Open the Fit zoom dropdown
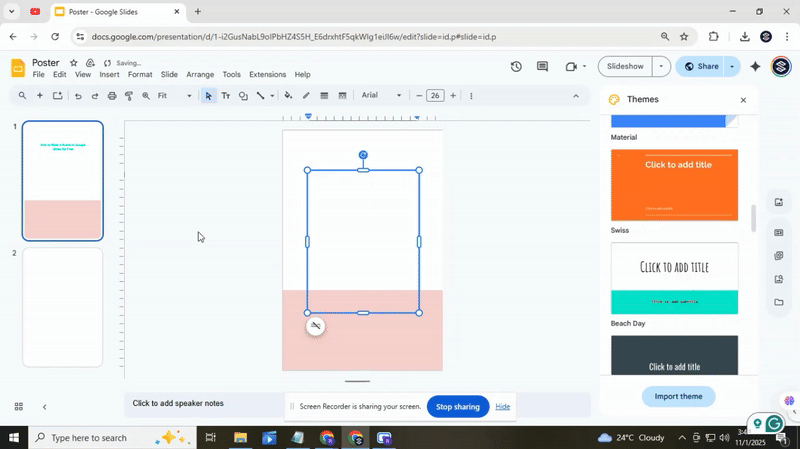Image resolution: width=800 pixels, height=449 pixels. pos(175,96)
